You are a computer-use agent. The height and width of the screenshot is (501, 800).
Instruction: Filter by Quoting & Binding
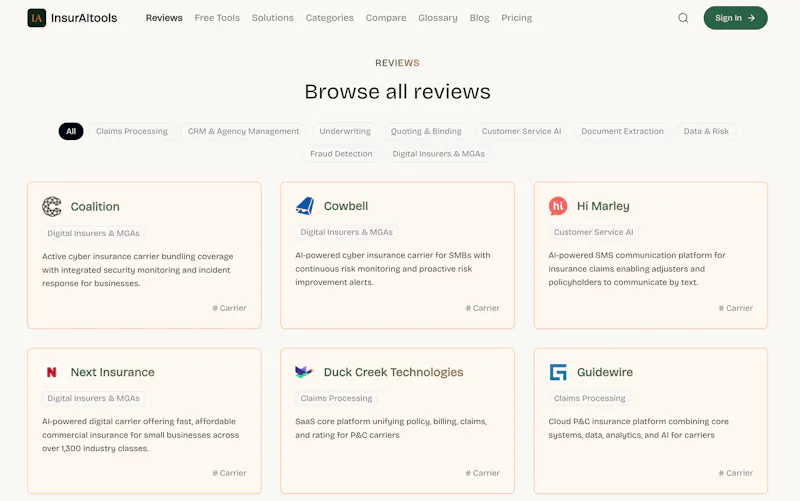pyautogui.click(x=426, y=131)
